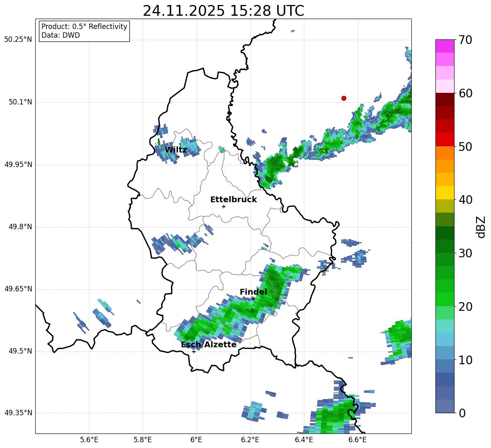This screenshot has width=491, height=448.
Task: Click the dBZ colorbar axis label
Action: [x=481, y=227]
